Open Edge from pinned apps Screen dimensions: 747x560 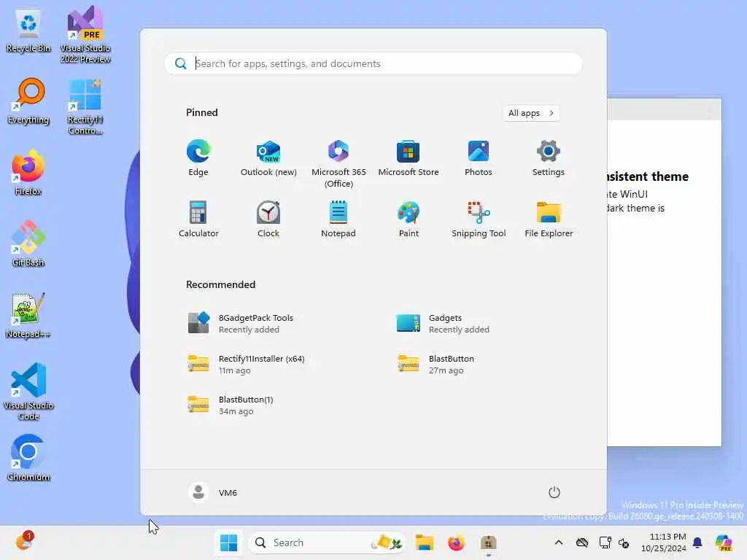coord(198,158)
